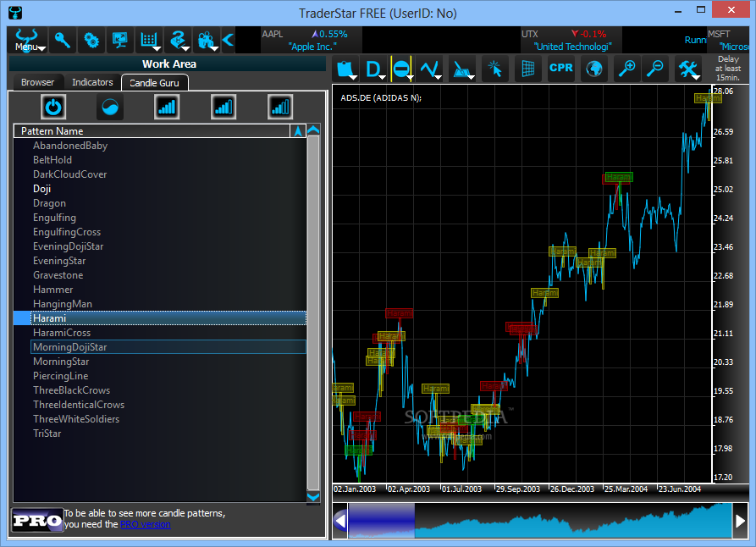Collapse ticker with left chevron arrow

pos(228,40)
